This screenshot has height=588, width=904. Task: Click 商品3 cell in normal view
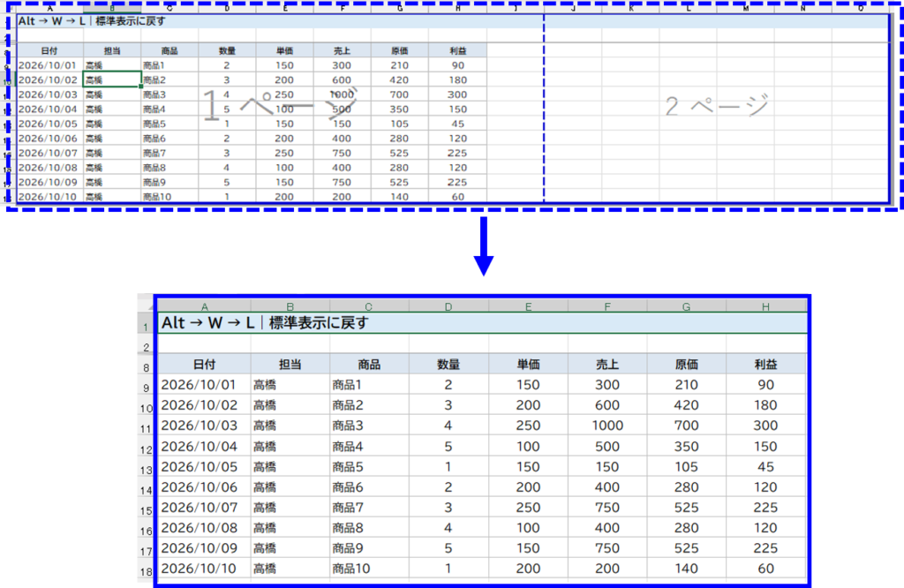pyautogui.click(x=369, y=426)
